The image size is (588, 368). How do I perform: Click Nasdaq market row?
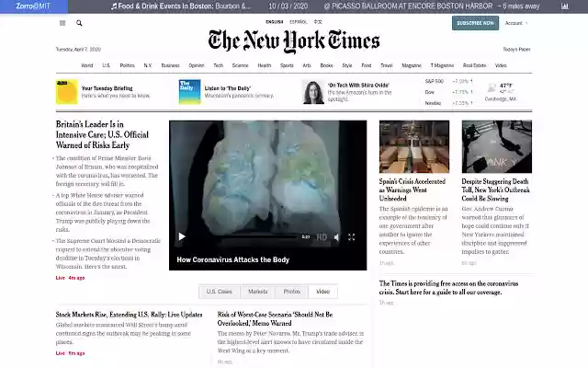(x=449, y=103)
